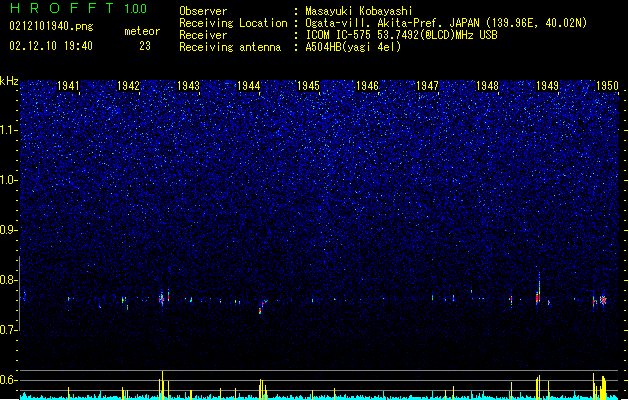
Task: Click the Receiving antenna label
Action: [230, 47]
